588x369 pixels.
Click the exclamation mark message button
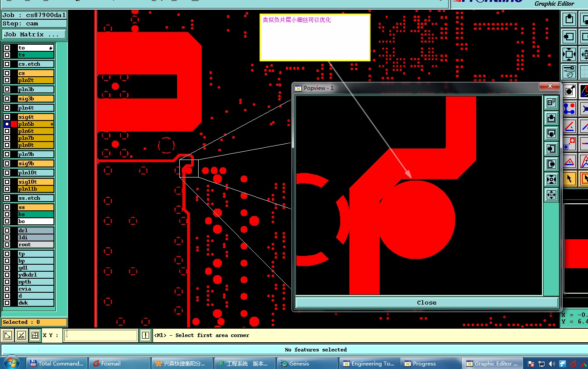click(x=146, y=335)
